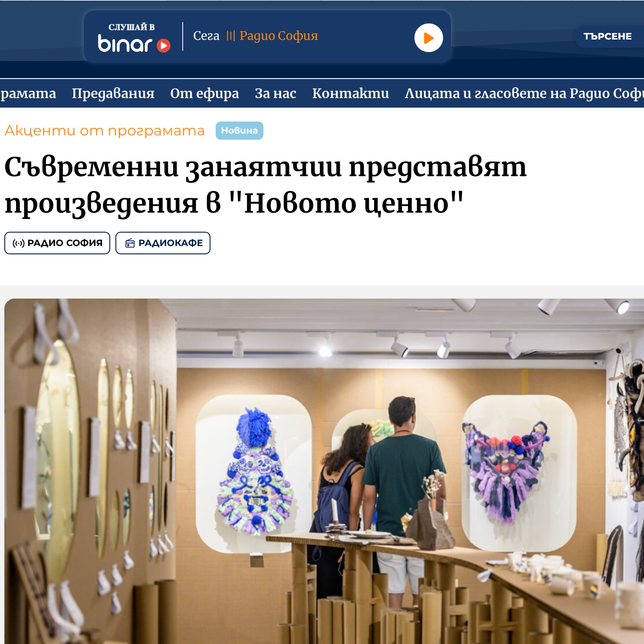This screenshot has width=644, height=644.
Task: Open the От ефира menu item
Action: [204, 93]
